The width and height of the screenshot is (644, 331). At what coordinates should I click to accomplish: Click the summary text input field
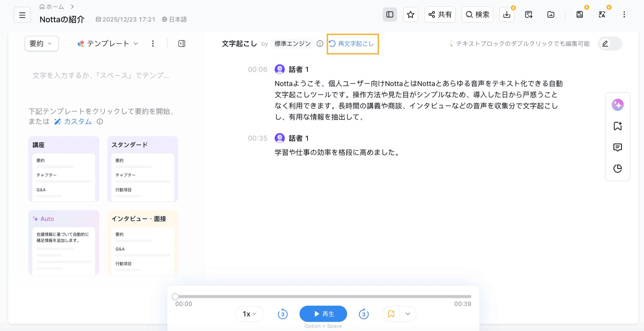click(101, 76)
